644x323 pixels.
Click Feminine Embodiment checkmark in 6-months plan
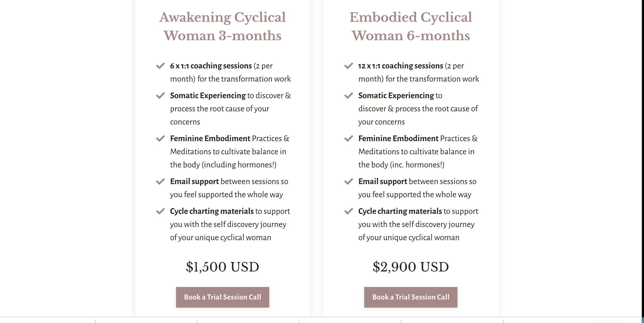tap(349, 139)
